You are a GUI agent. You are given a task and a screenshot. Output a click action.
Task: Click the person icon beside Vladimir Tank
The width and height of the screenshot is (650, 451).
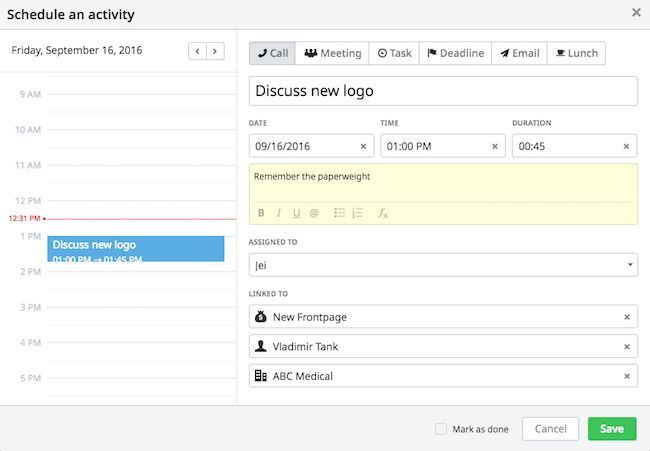[x=260, y=346]
